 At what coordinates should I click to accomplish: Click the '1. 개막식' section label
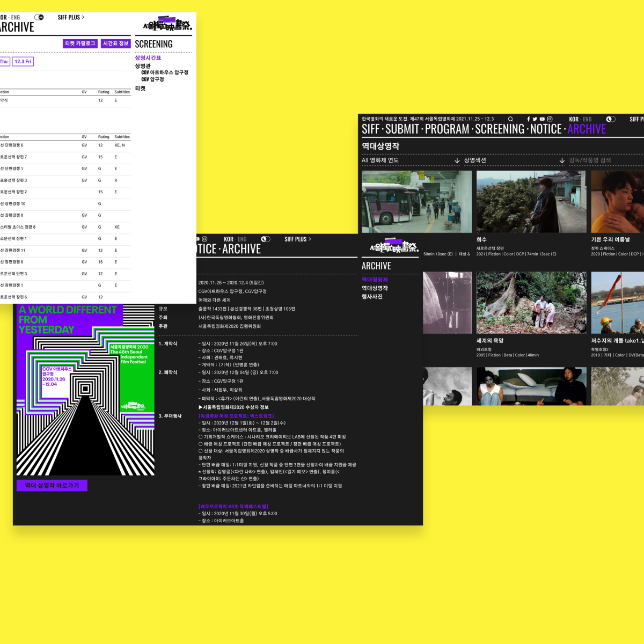(x=168, y=343)
